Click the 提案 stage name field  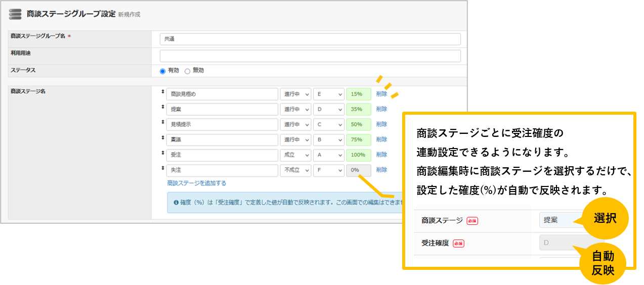(x=223, y=109)
